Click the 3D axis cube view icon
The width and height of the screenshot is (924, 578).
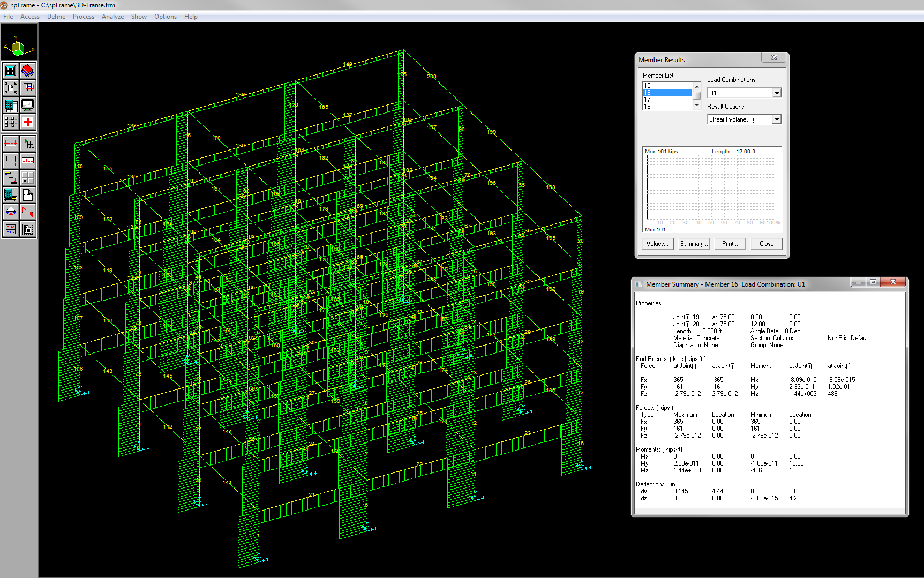(18, 48)
